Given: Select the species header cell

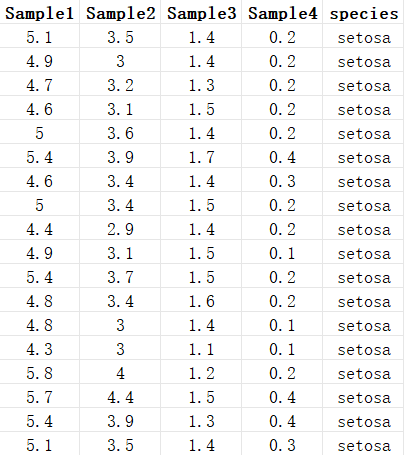Looking at the screenshot, I should coord(363,13).
